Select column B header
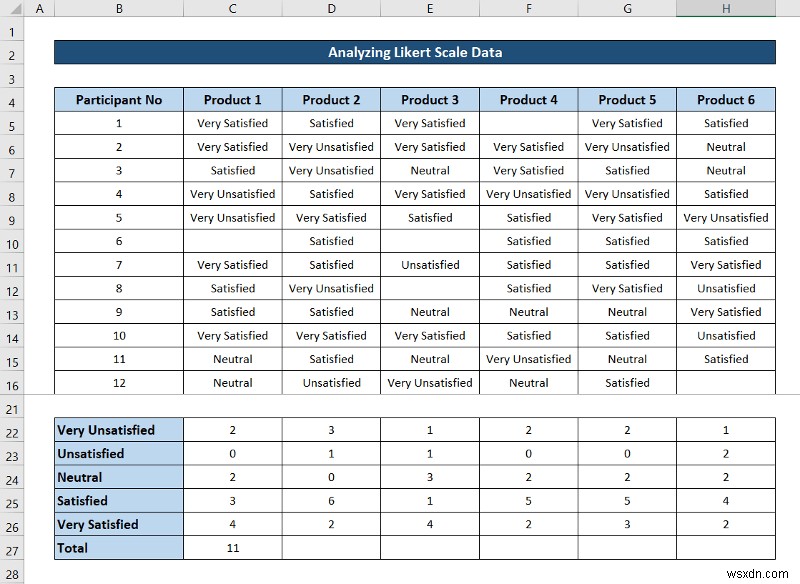Viewport: 800px width, 584px height. click(119, 8)
